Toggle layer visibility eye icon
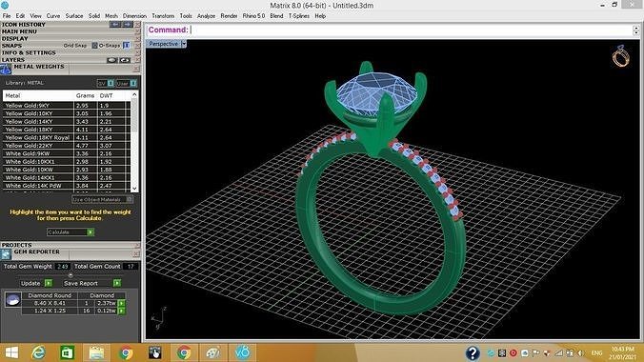The width and height of the screenshot is (644, 362). 112,60
